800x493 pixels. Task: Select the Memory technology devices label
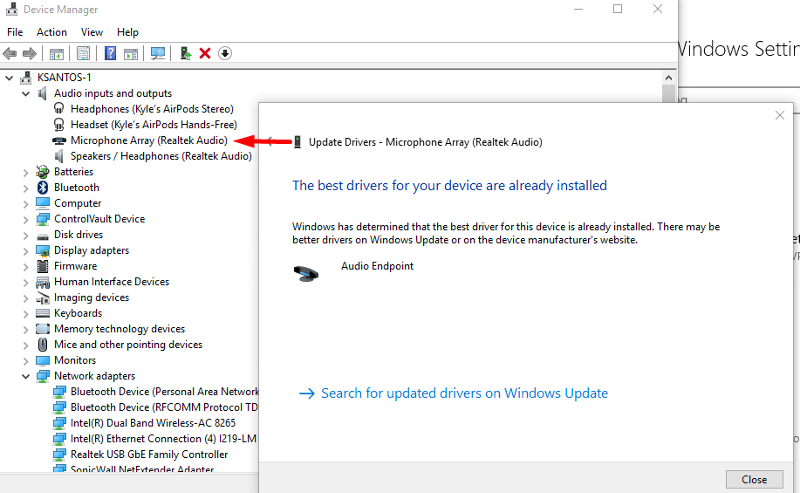click(119, 329)
